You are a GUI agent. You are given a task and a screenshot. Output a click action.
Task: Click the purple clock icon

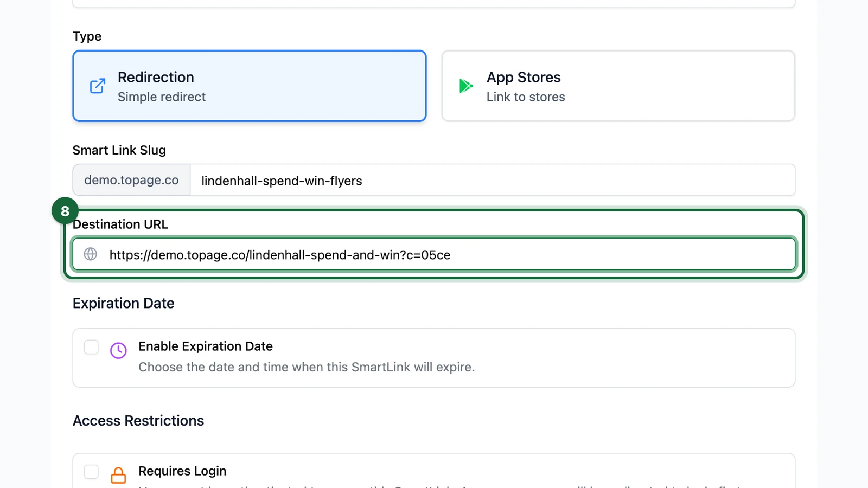(x=118, y=350)
